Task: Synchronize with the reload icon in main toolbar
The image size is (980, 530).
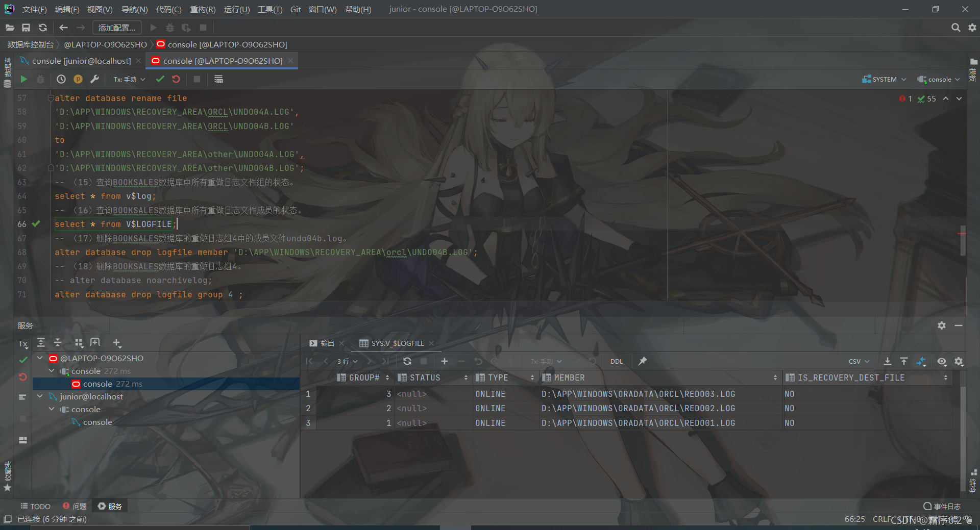Action: (43, 28)
